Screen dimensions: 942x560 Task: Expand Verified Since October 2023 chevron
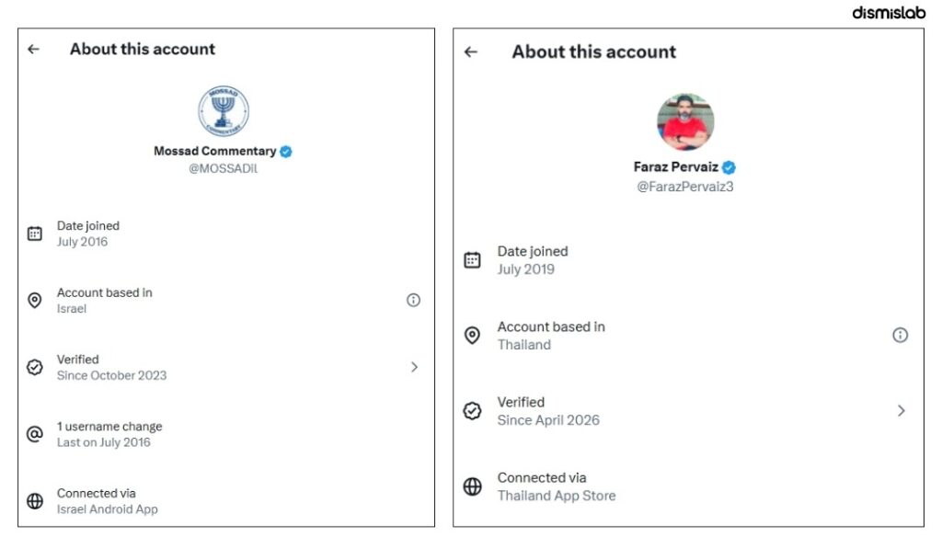click(414, 367)
